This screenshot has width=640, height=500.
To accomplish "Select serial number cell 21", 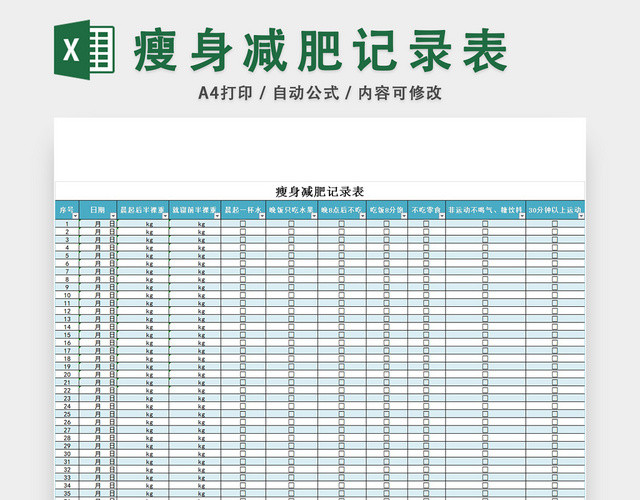I will (67, 382).
